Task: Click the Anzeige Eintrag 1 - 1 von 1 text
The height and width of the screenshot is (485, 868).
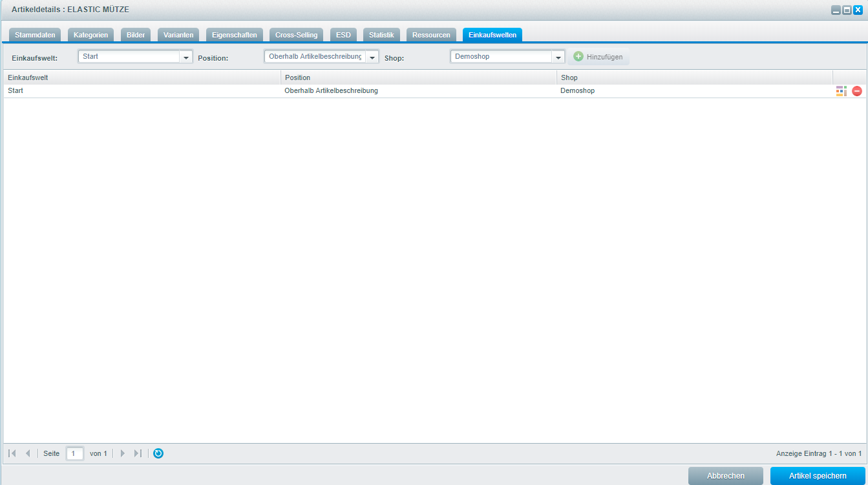Action: (x=819, y=454)
